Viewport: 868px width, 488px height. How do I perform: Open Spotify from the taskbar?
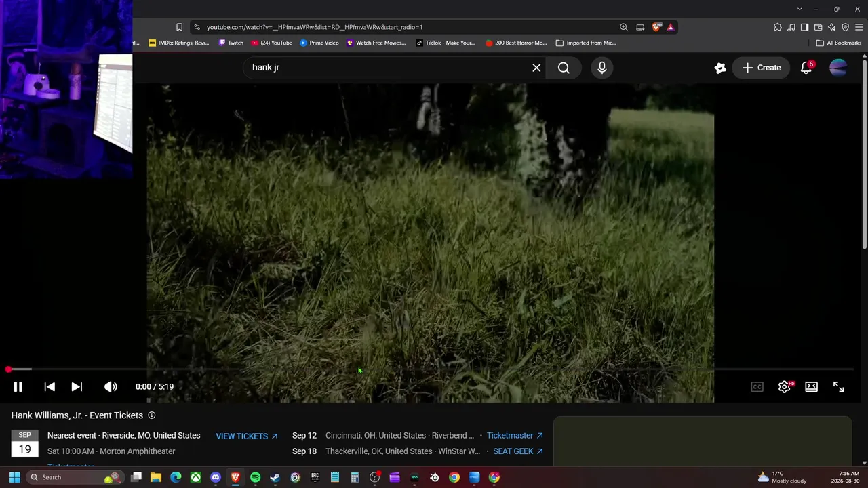pos(255,477)
